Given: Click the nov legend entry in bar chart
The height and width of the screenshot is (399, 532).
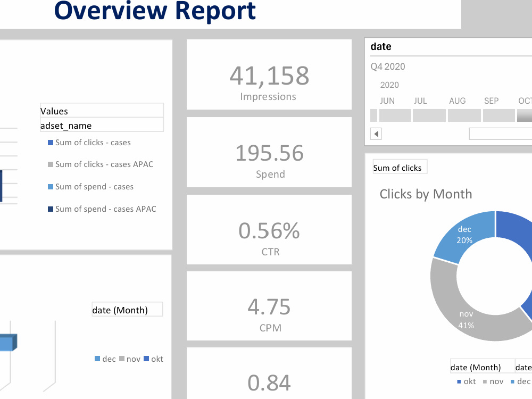Looking at the screenshot, I should point(130,359).
